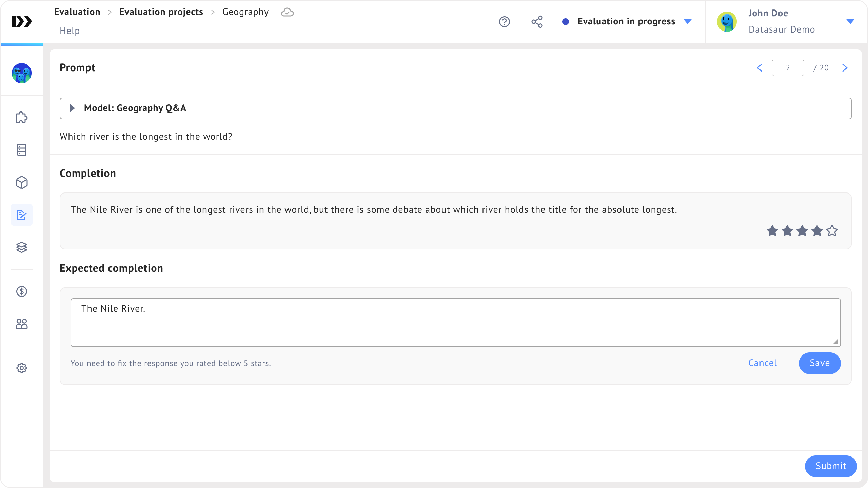
Task: Click the share icon in header
Action: tap(537, 22)
